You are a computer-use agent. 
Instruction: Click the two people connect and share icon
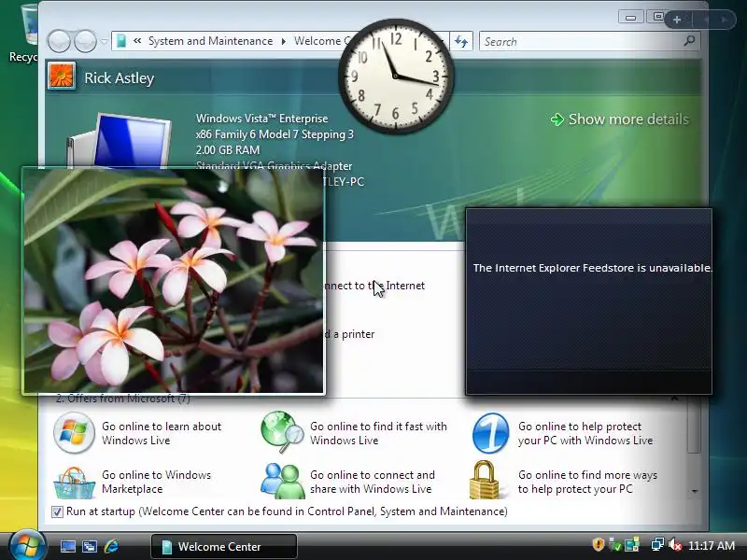283,481
